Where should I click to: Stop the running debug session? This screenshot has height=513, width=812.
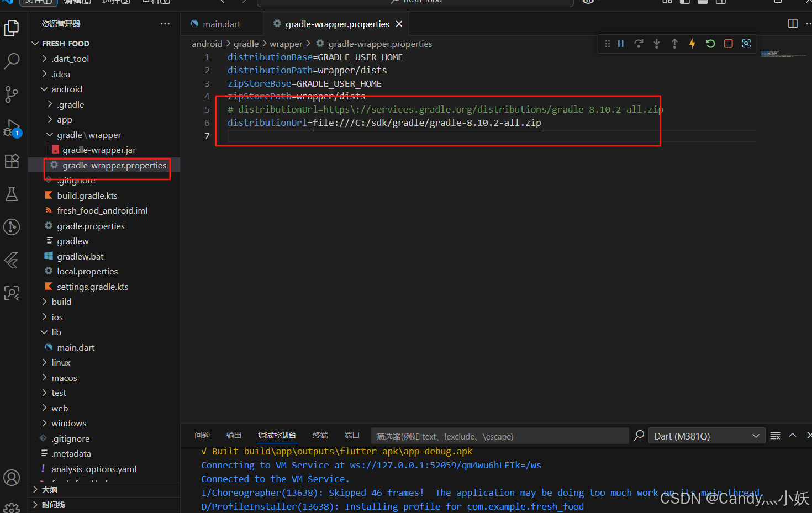click(x=728, y=44)
